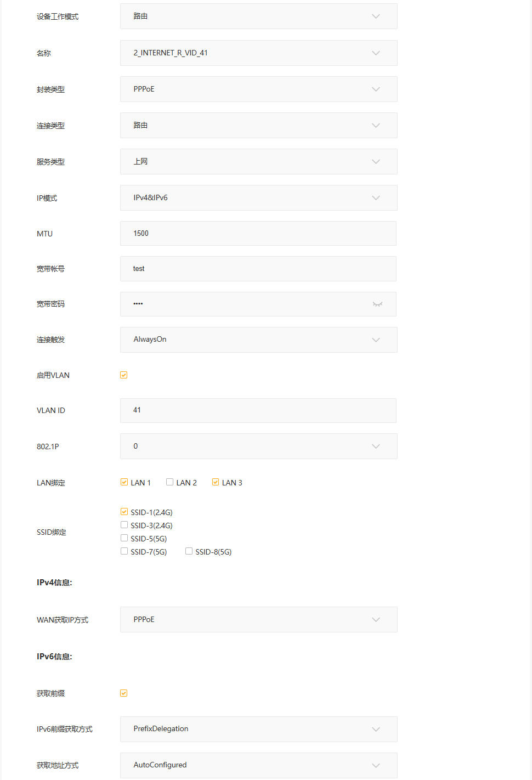
Task: Click the IPv4信息 section heading
Action: pos(54,583)
